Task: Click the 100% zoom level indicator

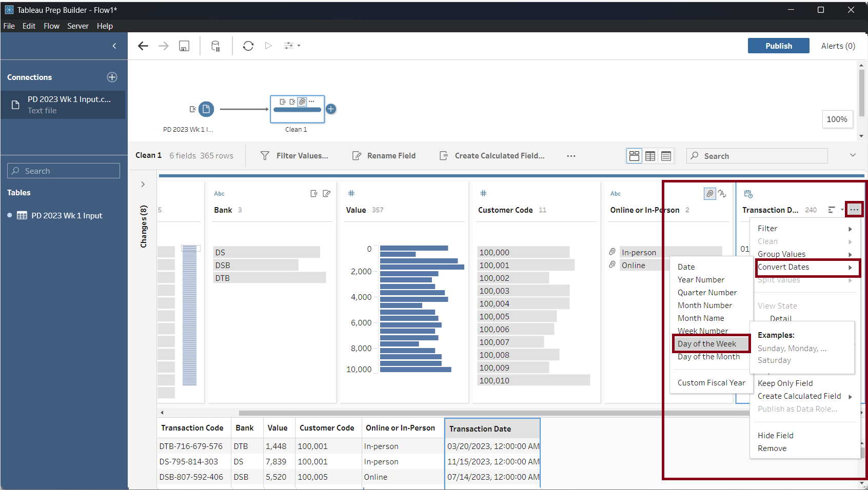Action: coord(837,119)
